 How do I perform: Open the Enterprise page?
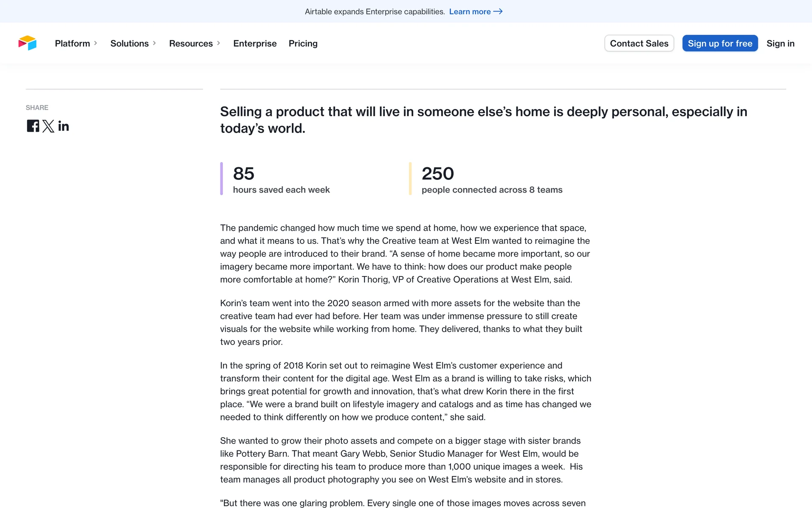(x=255, y=43)
